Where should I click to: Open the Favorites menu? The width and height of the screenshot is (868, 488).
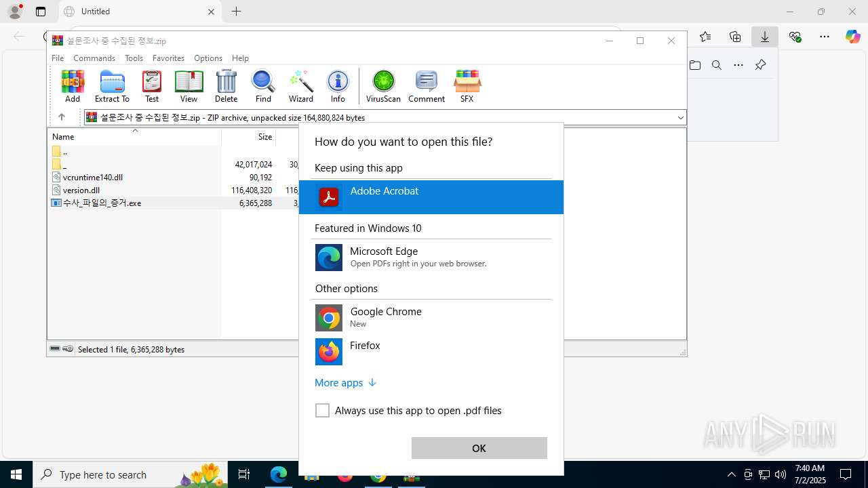point(168,58)
